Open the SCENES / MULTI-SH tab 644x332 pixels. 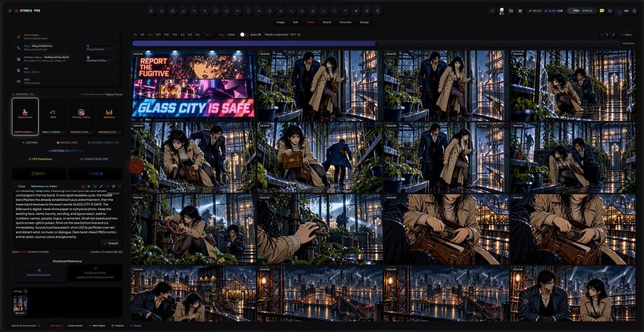pos(104,143)
